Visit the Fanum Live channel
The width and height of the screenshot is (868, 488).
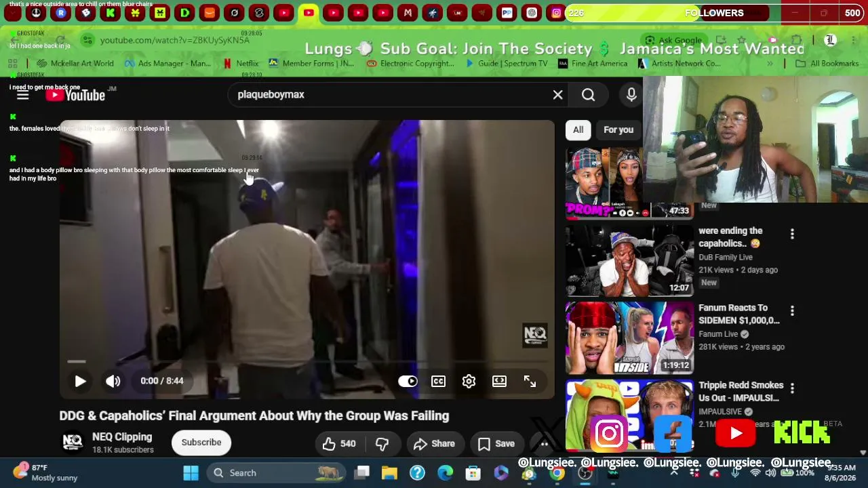click(718, 334)
